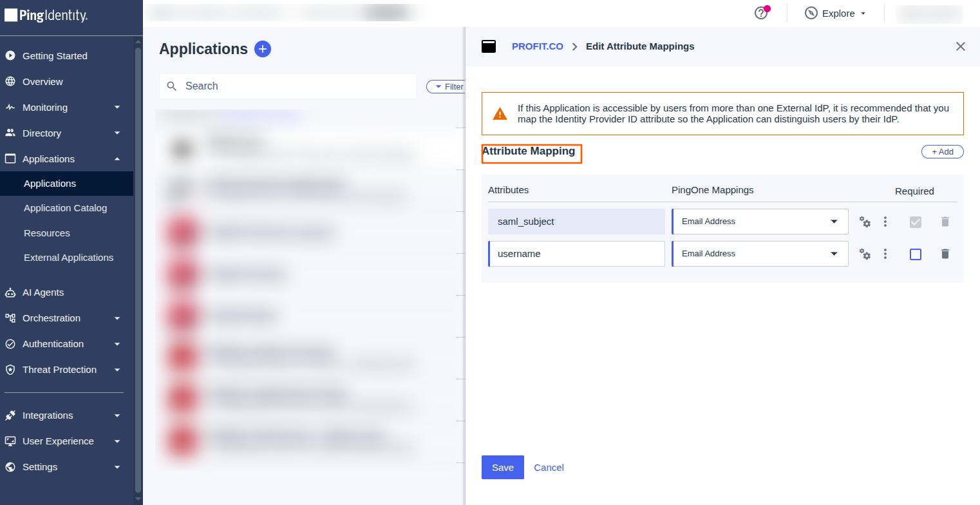Click the add application plus icon
The height and width of the screenshot is (505, 980).
263,49
